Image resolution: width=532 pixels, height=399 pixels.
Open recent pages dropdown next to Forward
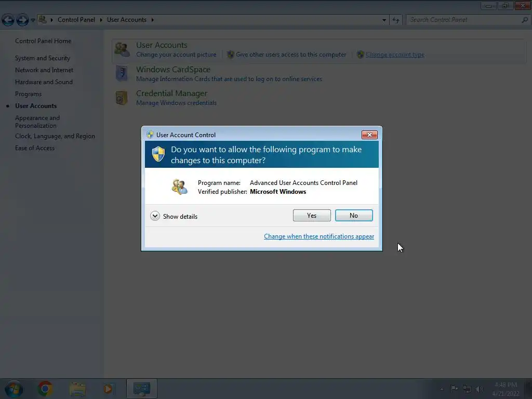coord(33,20)
